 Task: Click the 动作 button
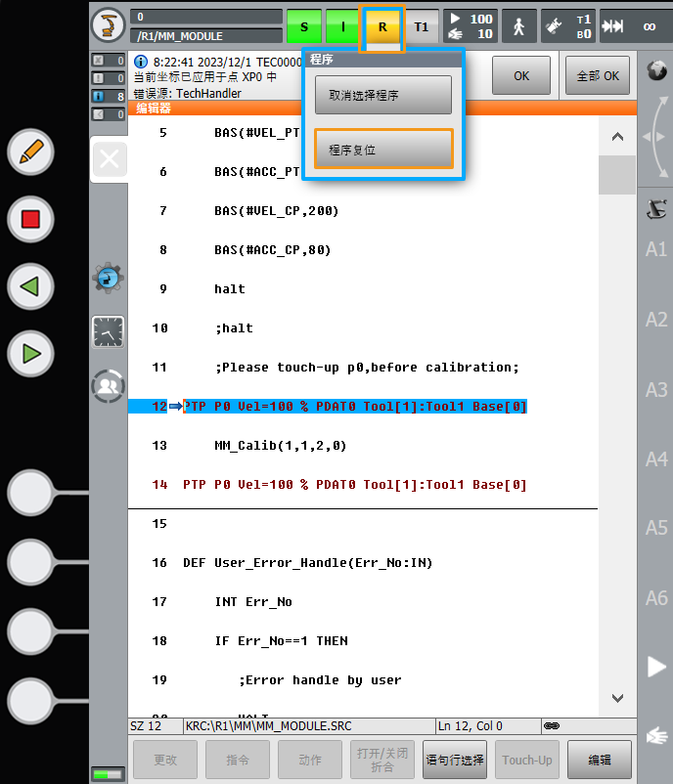click(x=310, y=760)
